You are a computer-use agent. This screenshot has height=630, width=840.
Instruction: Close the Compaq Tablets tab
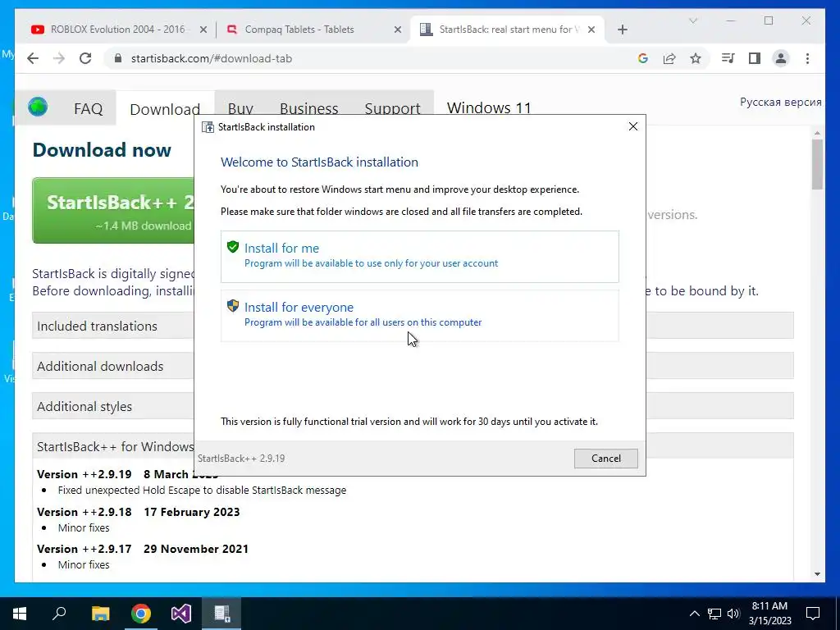click(x=398, y=30)
